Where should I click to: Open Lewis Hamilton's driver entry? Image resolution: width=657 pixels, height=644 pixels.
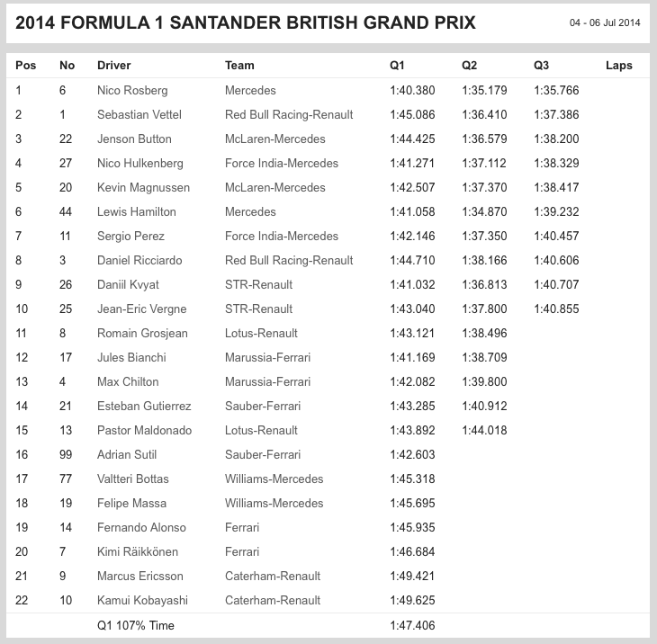[x=136, y=212]
